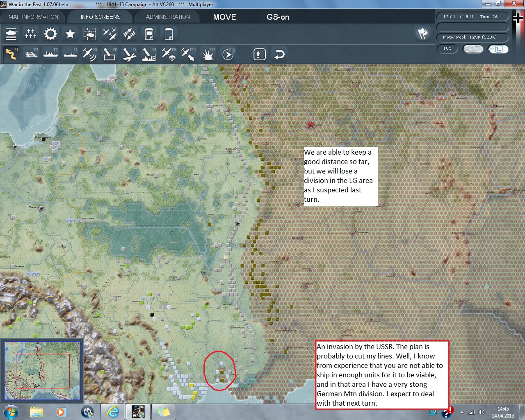525x420 pixels.
Task: Click the boxed up-arrow toolbar icon
Action: [260, 54]
